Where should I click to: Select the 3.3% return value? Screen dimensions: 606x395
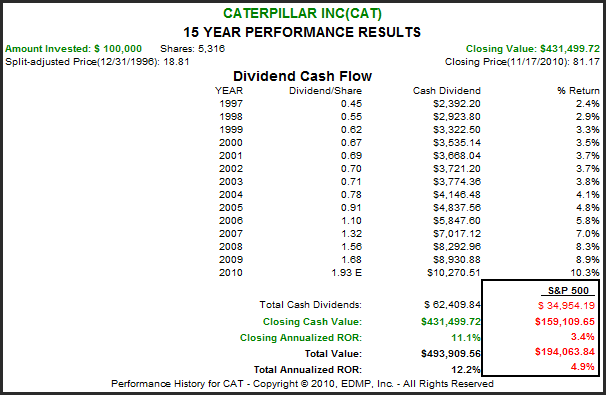[x=587, y=129]
